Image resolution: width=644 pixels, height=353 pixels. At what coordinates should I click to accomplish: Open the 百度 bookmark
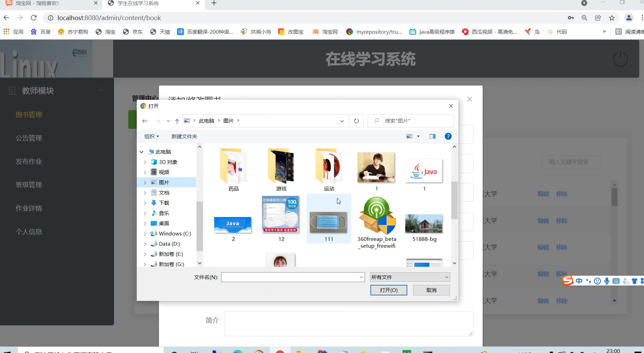[41, 32]
